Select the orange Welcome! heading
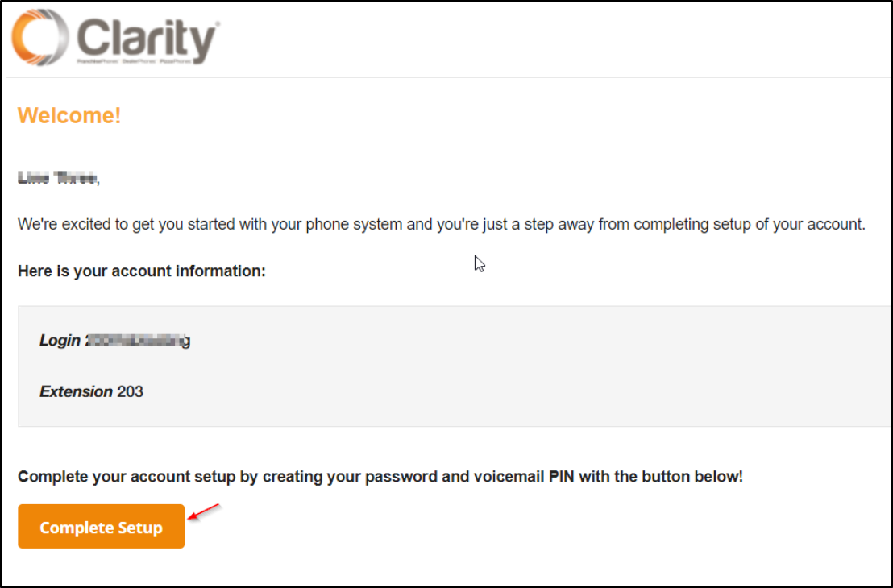 click(69, 115)
